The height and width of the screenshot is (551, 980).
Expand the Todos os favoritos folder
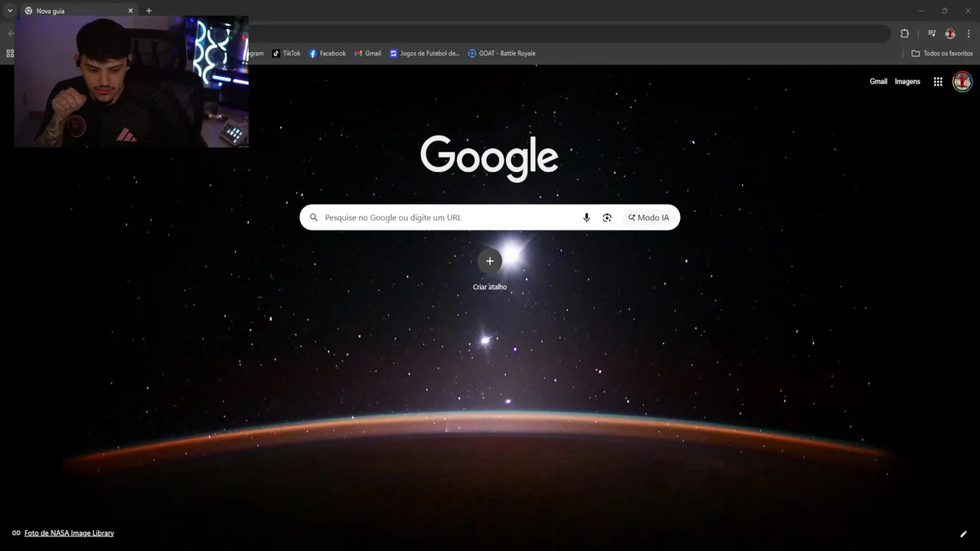pos(942,54)
